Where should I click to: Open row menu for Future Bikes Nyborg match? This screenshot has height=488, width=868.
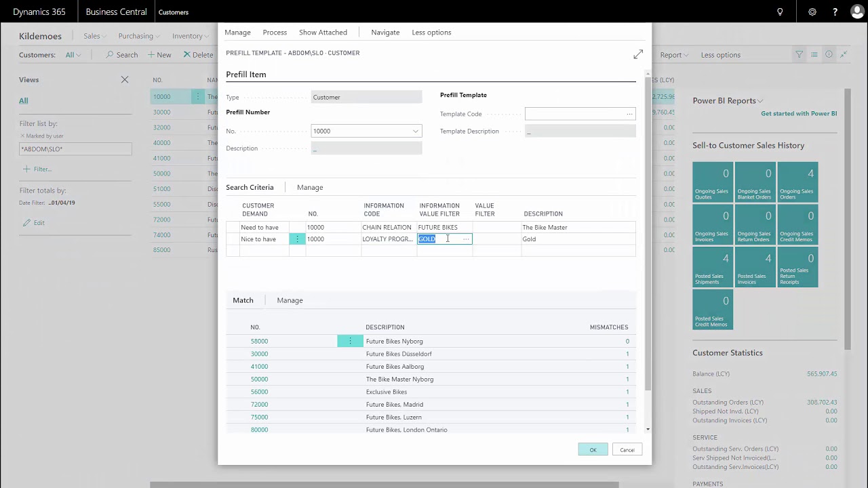pyautogui.click(x=350, y=341)
